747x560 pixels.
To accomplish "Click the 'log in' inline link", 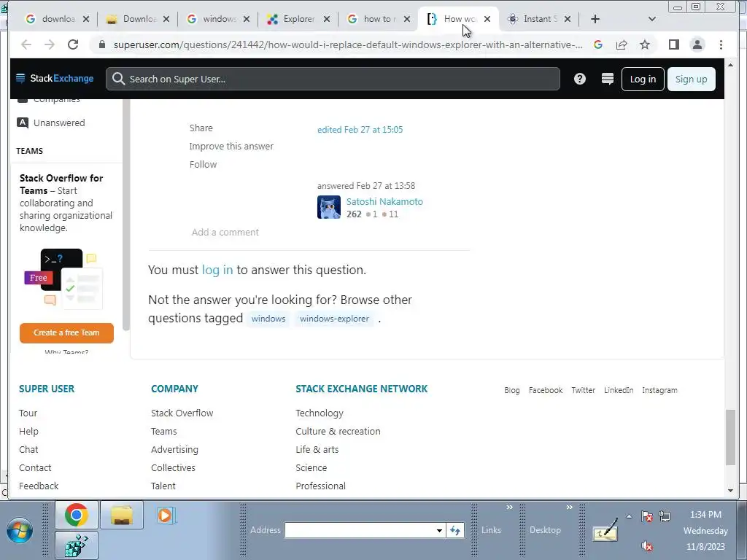I will [217, 270].
